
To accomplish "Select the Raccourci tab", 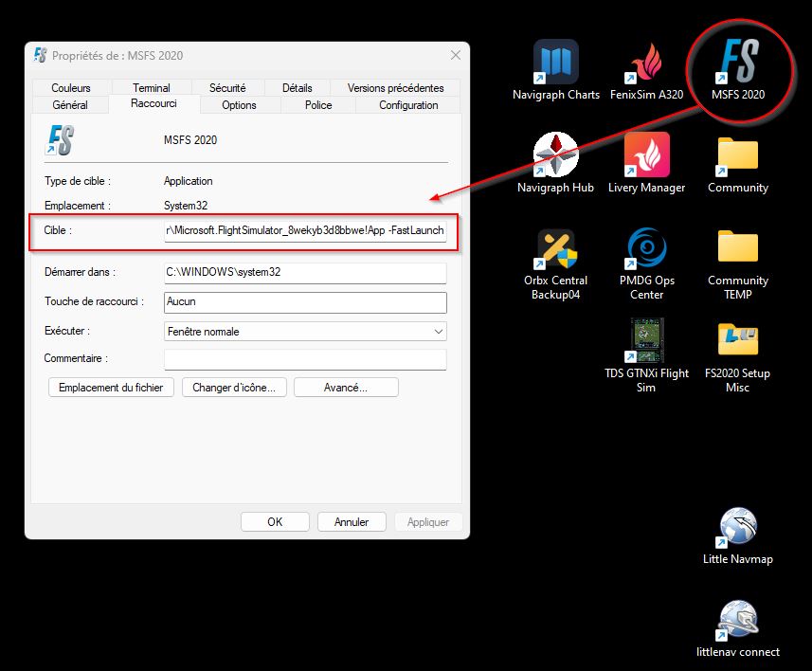I will pos(153,103).
